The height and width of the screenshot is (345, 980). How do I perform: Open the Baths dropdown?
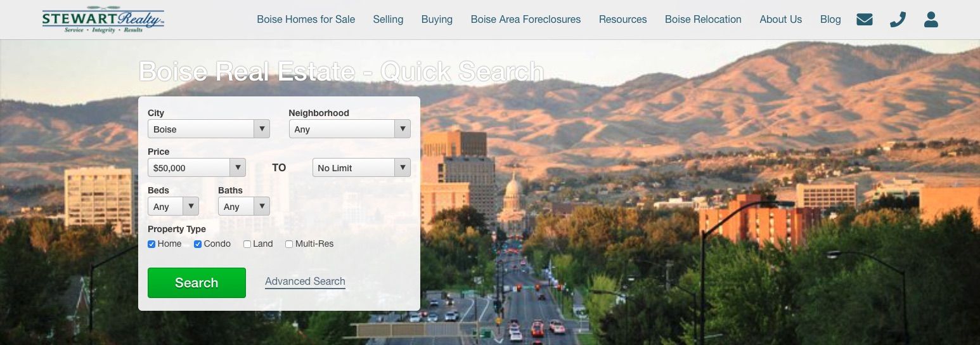[x=243, y=206]
